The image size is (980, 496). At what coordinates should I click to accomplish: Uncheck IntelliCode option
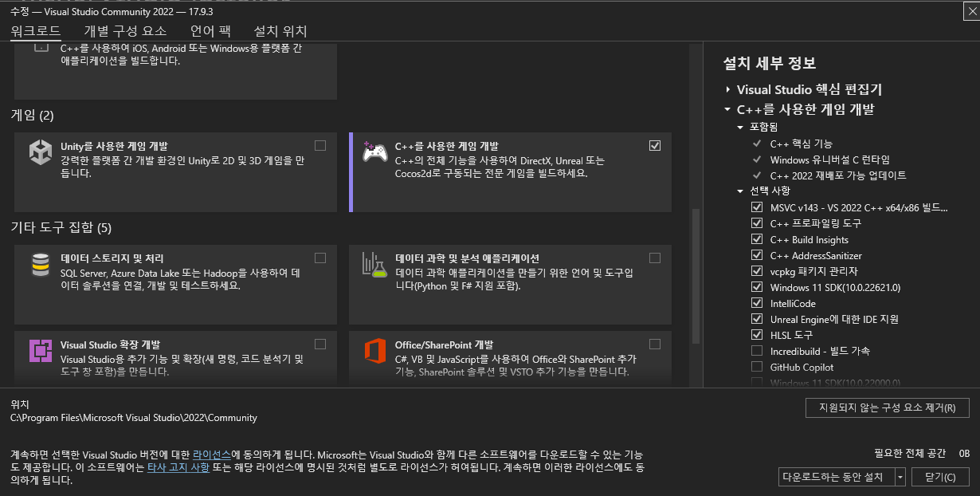[x=757, y=303]
